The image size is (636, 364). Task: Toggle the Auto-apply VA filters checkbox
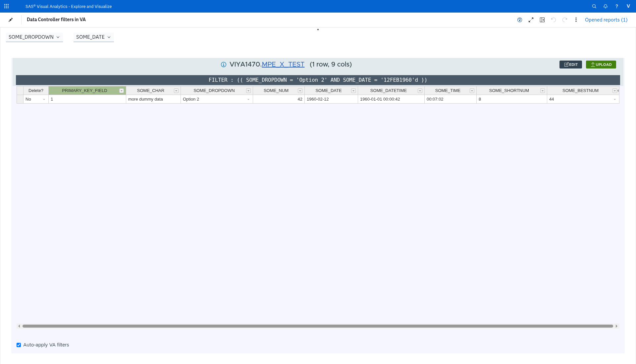pyautogui.click(x=19, y=345)
